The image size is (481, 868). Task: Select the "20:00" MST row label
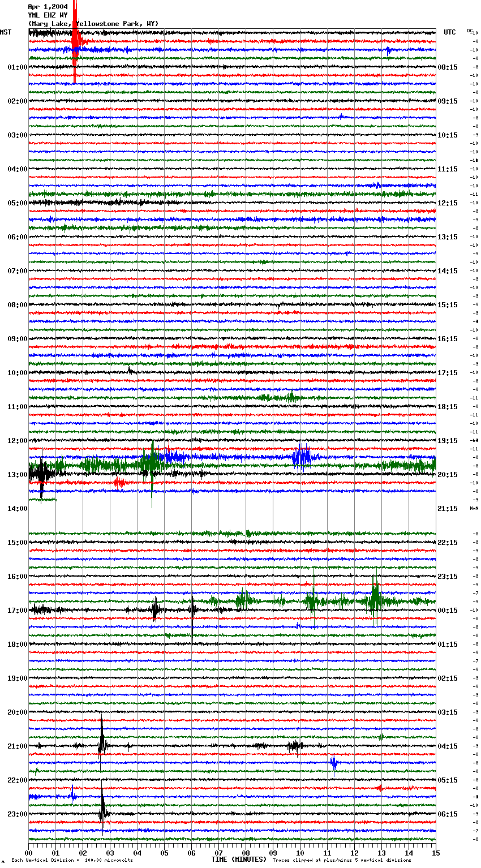18,712
